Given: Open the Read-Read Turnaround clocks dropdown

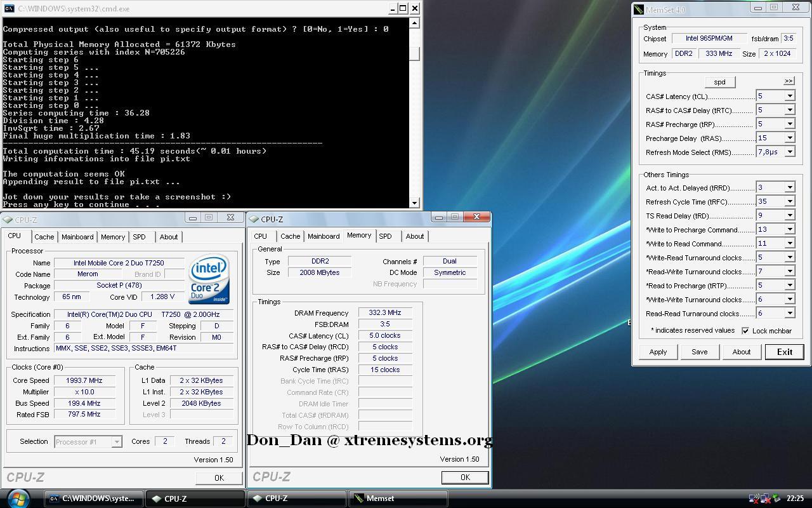Looking at the screenshot, I should 790,313.
